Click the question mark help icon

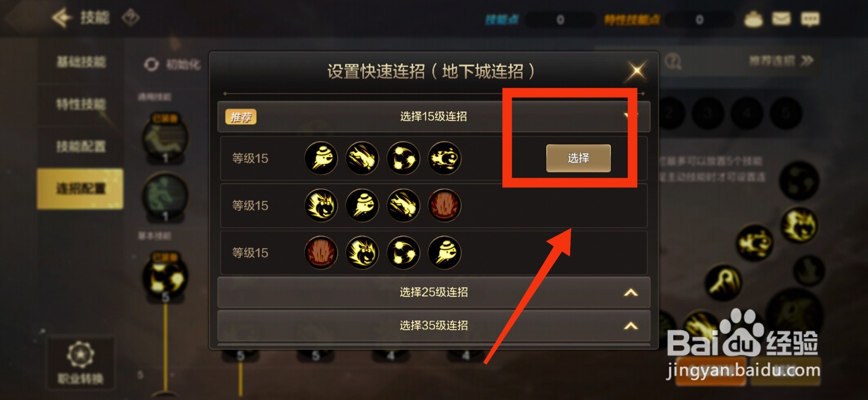[x=673, y=61]
